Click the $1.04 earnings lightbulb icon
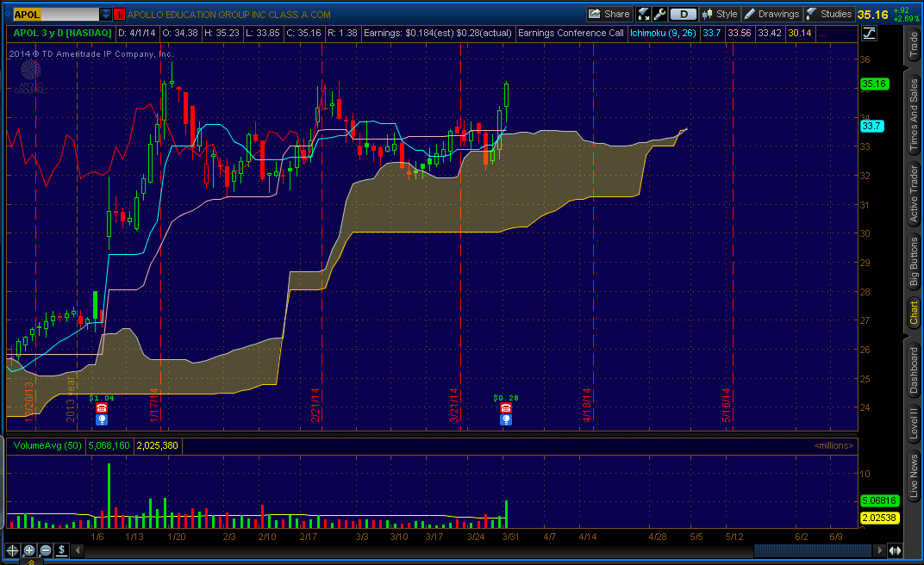The width and height of the screenshot is (924, 565). coord(102,419)
